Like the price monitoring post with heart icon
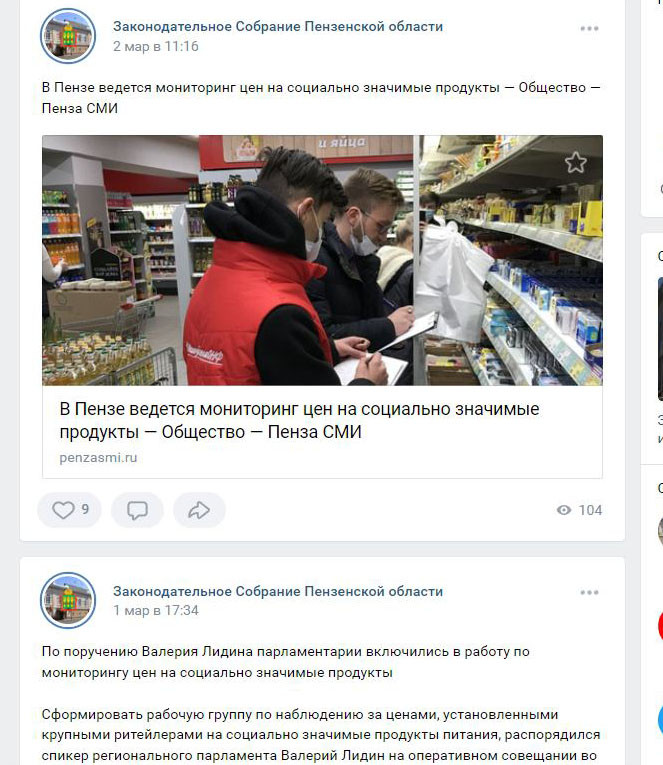This screenshot has width=663, height=765. (69, 510)
